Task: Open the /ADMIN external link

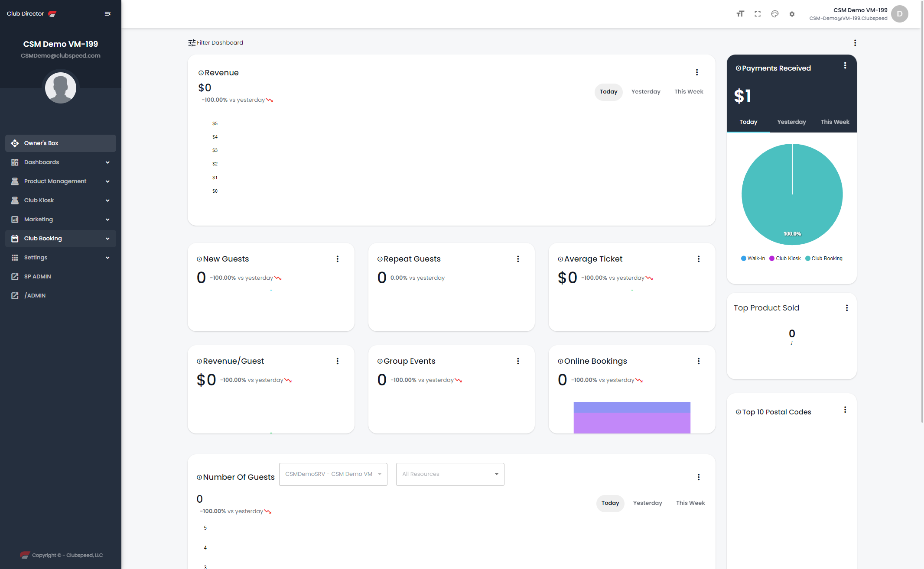Action: coord(61,296)
